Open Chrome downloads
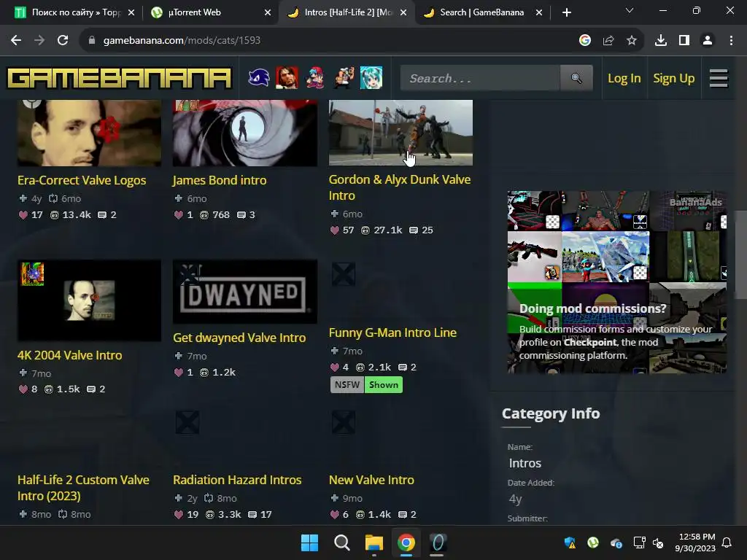 coord(661,41)
